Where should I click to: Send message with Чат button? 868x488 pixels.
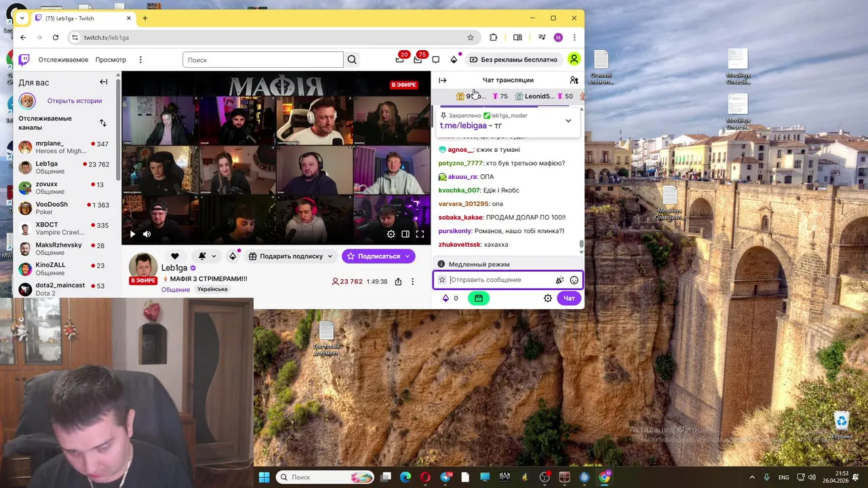click(569, 298)
